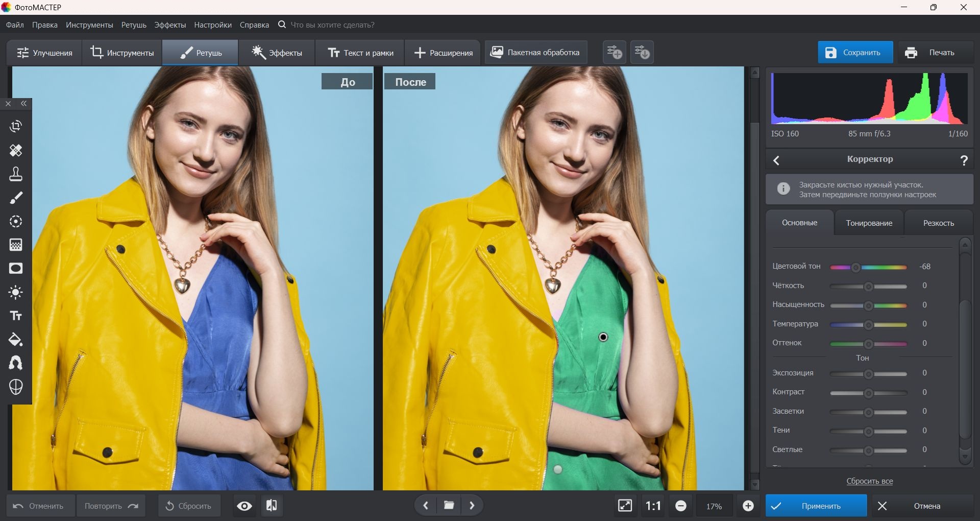Switch to 1:1 zoom scale
The width and height of the screenshot is (980, 521).
pyautogui.click(x=653, y=506)
